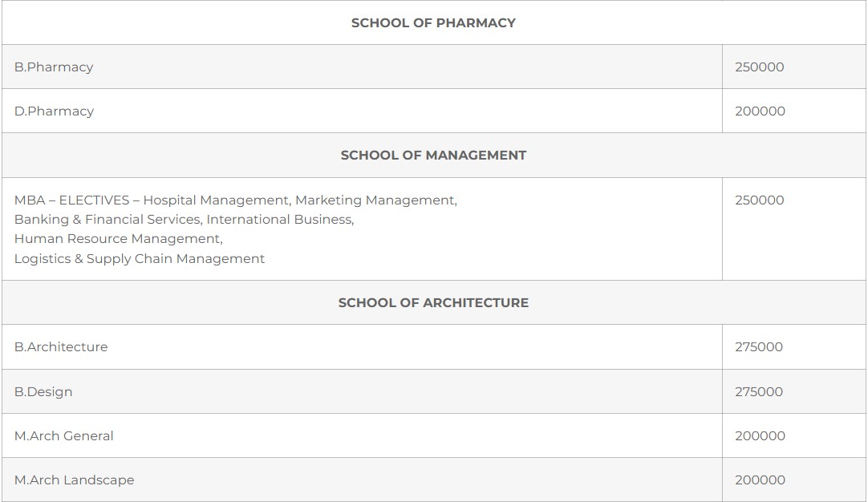Screen dimensions: 868x502
Task: Click the School of Management heading
Action: [x=433, y=156]
